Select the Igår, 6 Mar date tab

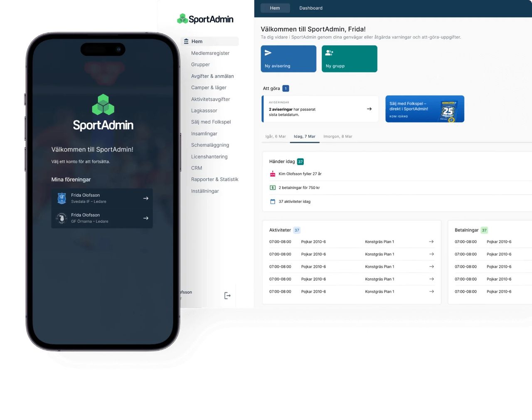[x=276, y=136]
